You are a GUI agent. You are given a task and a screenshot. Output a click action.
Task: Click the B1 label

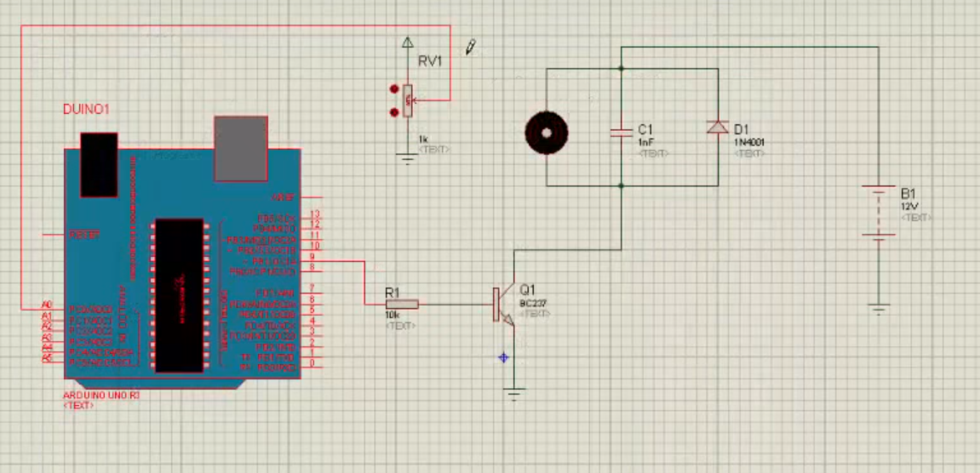tap(908, 193)
